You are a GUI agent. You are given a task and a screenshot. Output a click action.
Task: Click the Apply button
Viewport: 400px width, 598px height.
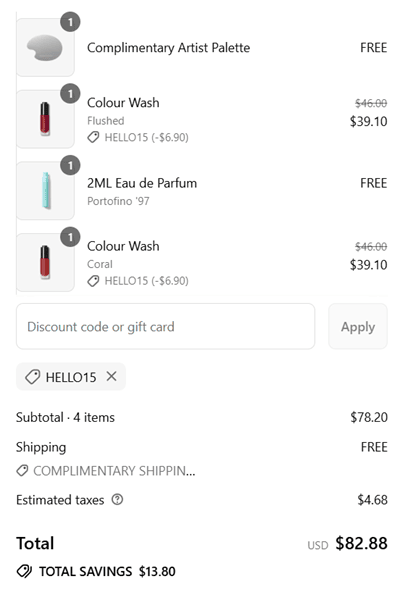coord(358,326)
